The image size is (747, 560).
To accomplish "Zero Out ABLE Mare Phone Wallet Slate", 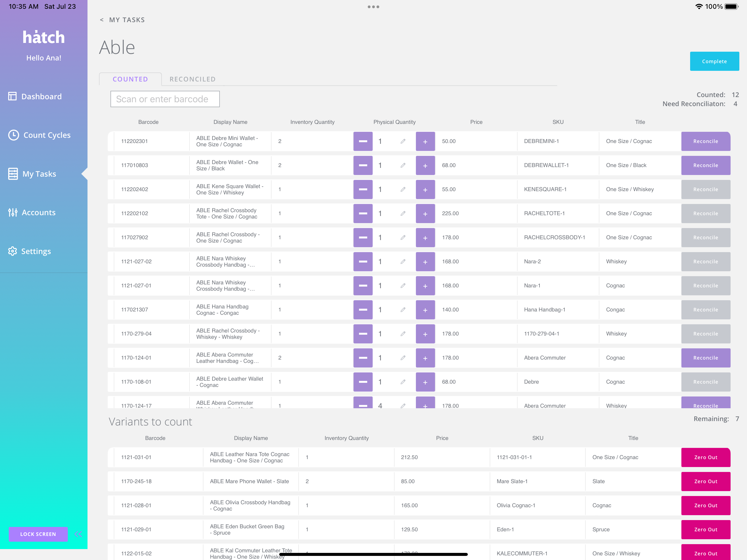I will pyautogui.click(x=705, y=481).
